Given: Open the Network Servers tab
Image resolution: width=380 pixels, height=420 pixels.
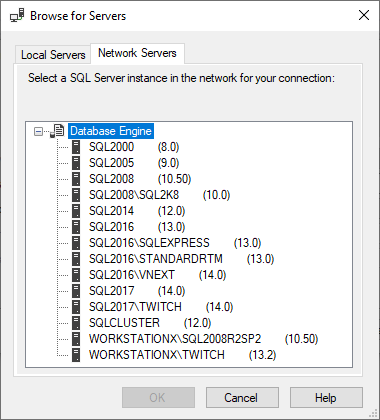Looking at the screenshot, I should click(137, 53).
